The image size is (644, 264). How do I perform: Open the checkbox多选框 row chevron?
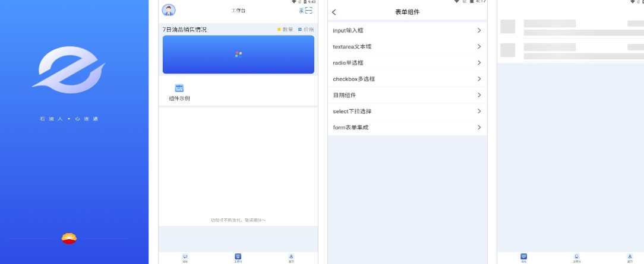[479, 79]
